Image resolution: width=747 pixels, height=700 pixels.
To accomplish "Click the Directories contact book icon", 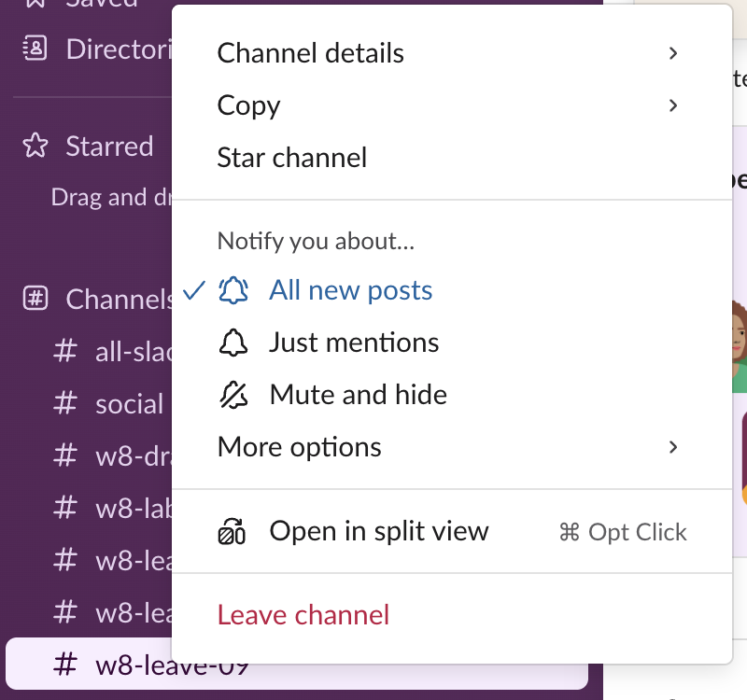I will tap(35, 49).
